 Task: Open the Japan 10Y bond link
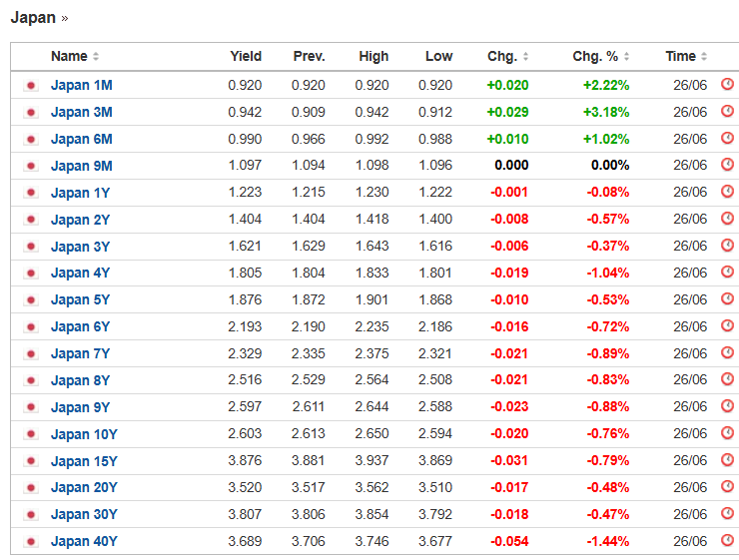coord(84,434)
